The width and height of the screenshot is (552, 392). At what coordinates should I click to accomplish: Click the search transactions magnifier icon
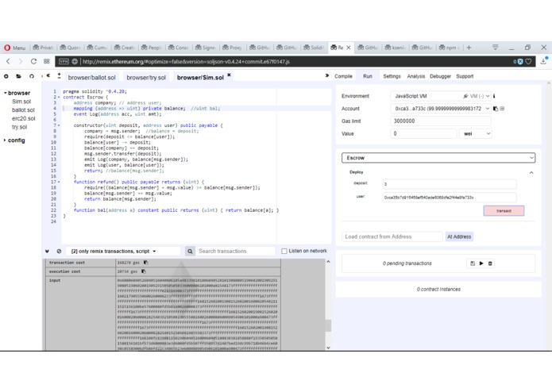[x=190, y=252]
